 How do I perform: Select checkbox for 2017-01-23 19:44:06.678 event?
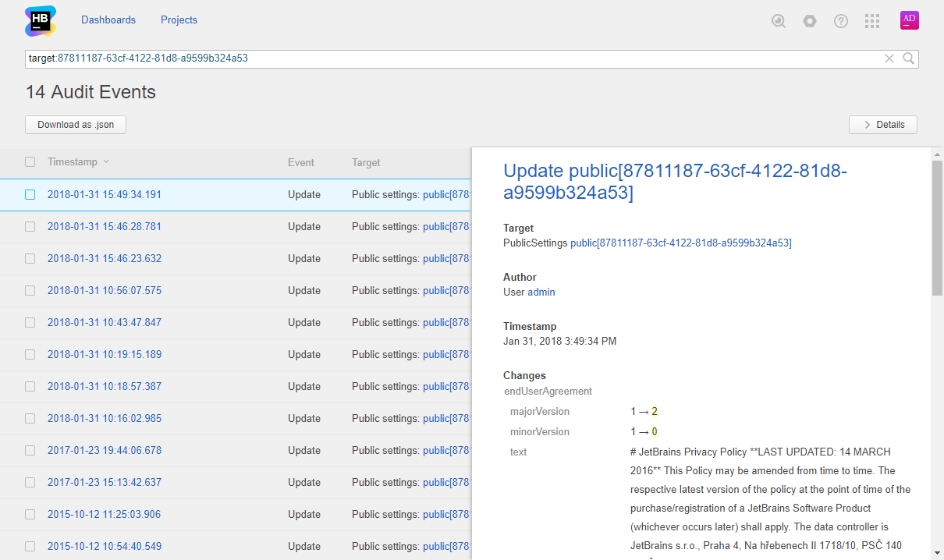click(30, 451)
